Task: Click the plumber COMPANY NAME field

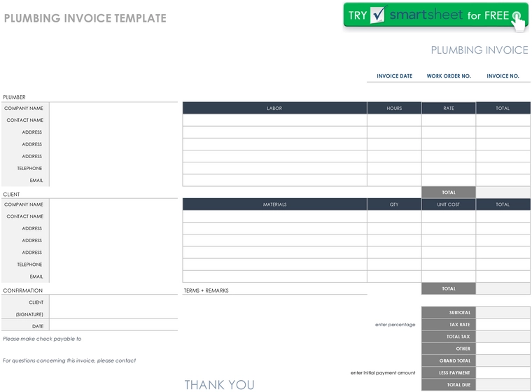Action: (113, 108)
